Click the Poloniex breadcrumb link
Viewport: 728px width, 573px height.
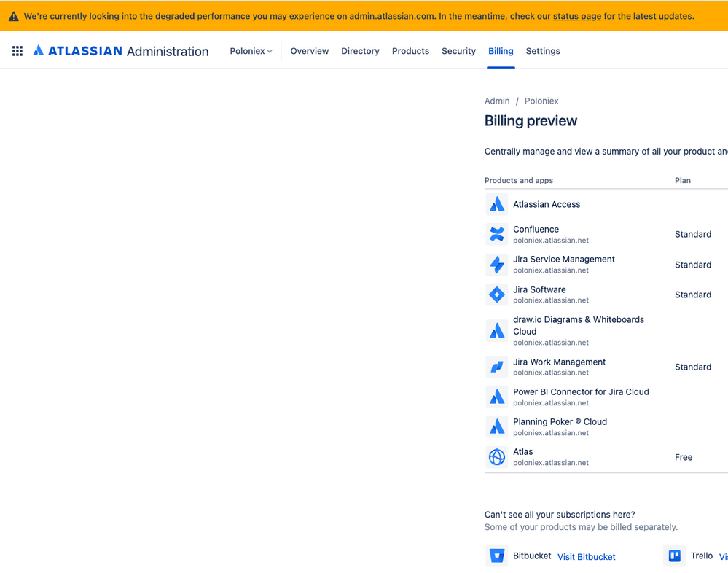(541, 101)
